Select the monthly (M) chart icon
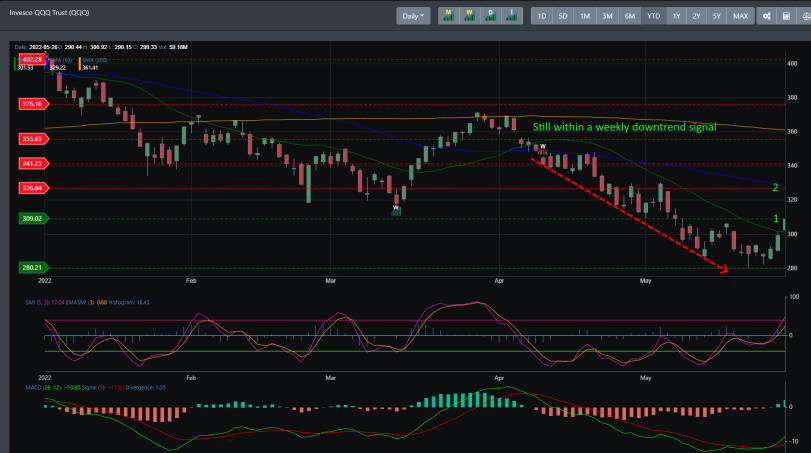The width and height of the screenshot is (811, 453). (448, 16)
